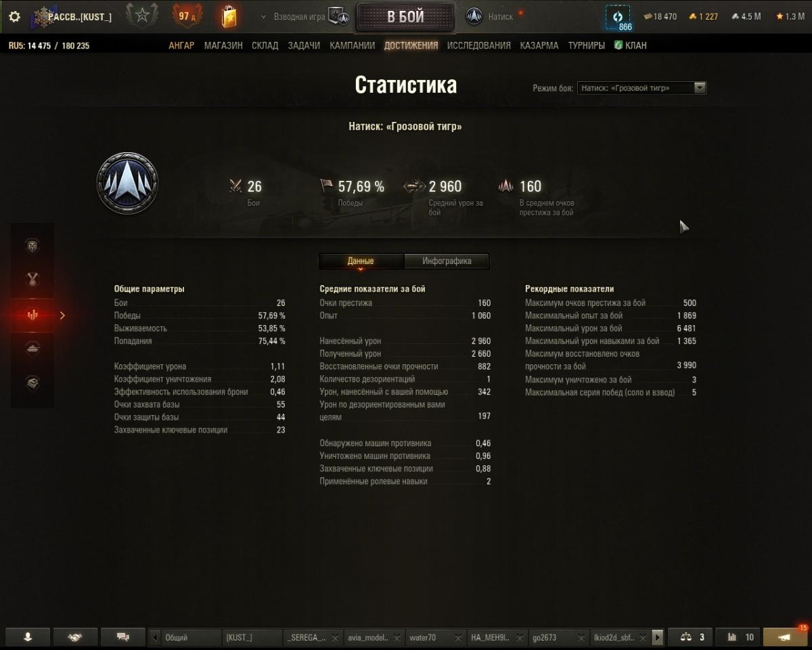Open the gold gift bag shop icon
The width and height of the screenshot is (812, 650).
click(229, 16)
